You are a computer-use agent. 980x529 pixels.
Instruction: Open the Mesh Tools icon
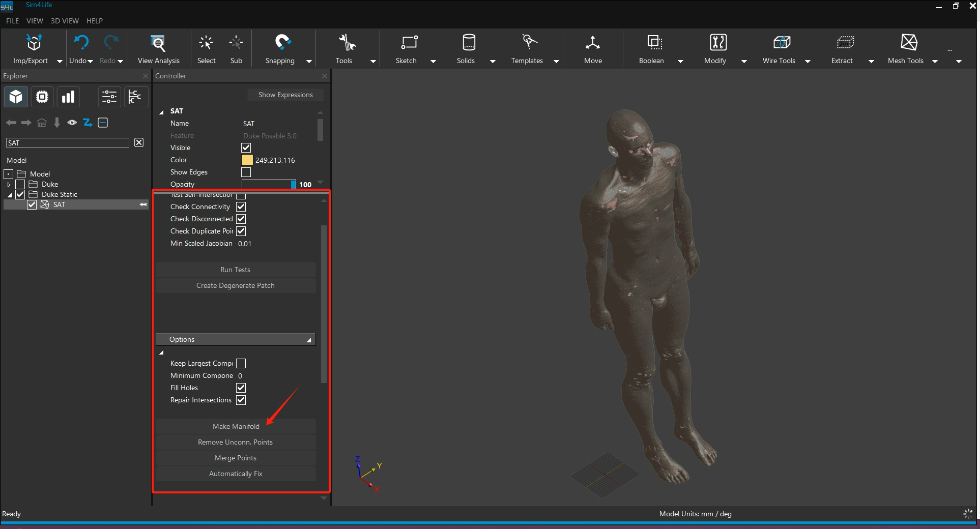[908, 43]
